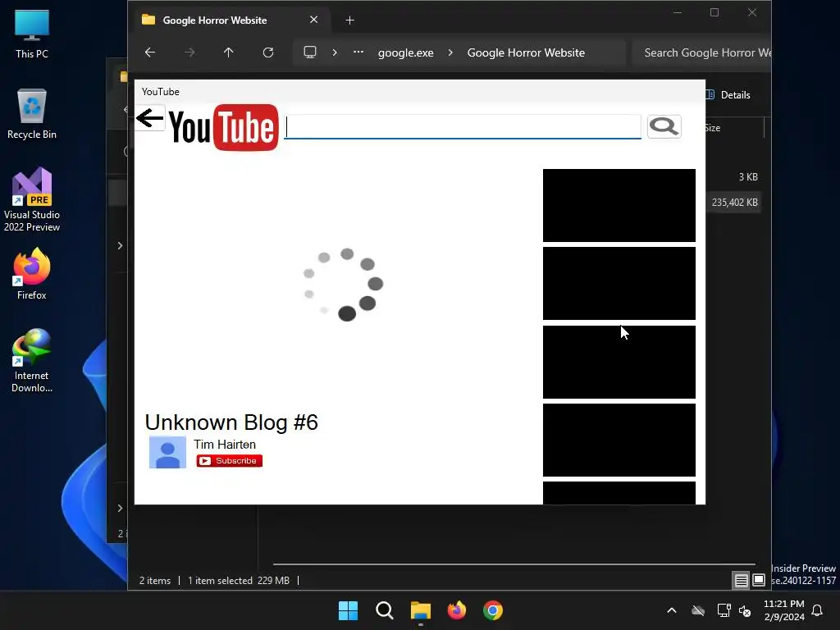Open the fourth black suggested video thumbnail
The width and height of the screenshot is (840, 630).
coord(619,440)
